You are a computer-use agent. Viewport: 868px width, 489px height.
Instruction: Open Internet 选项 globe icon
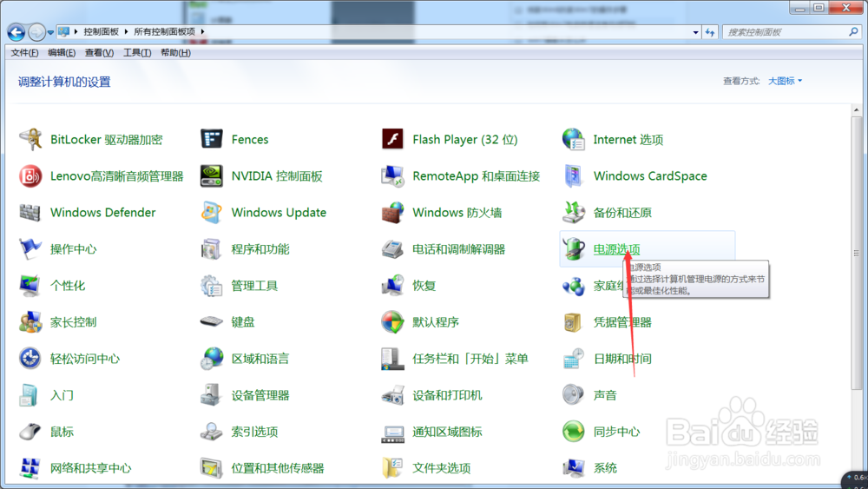pos(574,140)
